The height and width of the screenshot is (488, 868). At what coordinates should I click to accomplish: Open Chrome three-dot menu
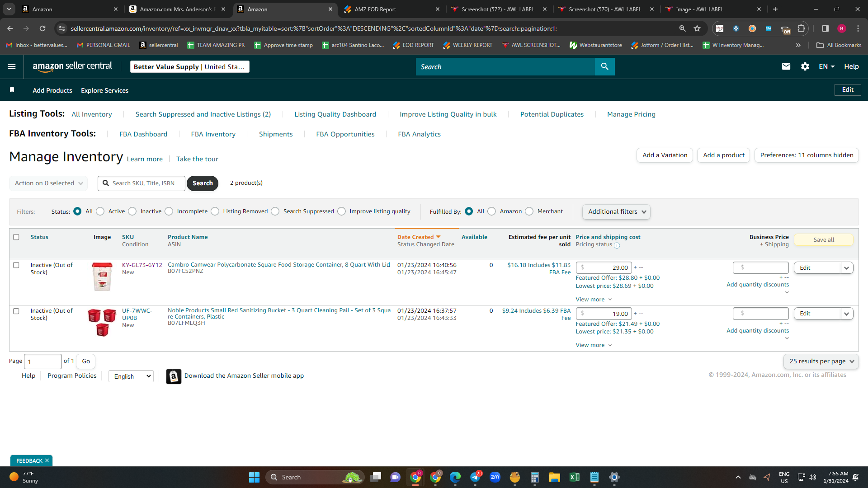point(858,28)
